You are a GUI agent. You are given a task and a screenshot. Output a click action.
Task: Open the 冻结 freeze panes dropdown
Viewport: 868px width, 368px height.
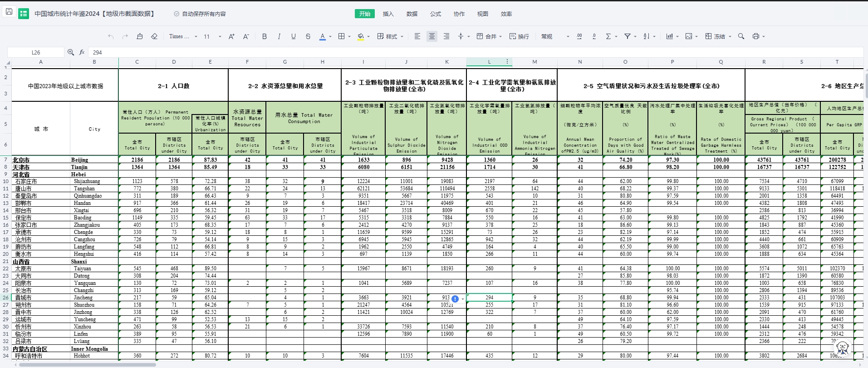coord(718,36)
